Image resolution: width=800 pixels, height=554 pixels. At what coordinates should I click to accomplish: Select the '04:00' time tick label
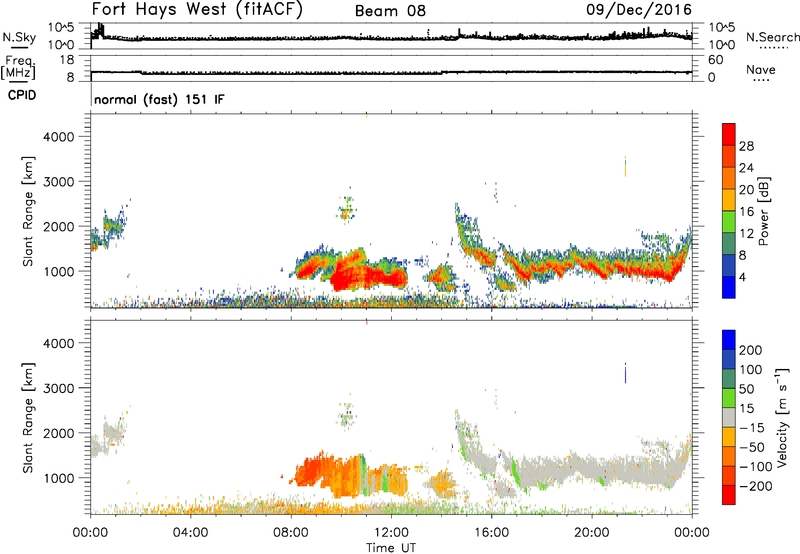(191, 533)
